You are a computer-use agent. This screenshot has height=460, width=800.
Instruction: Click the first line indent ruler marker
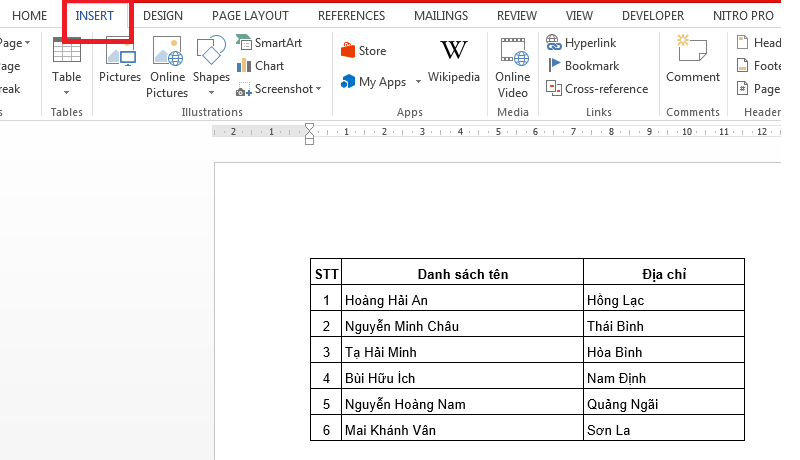(x=309, y=127)
